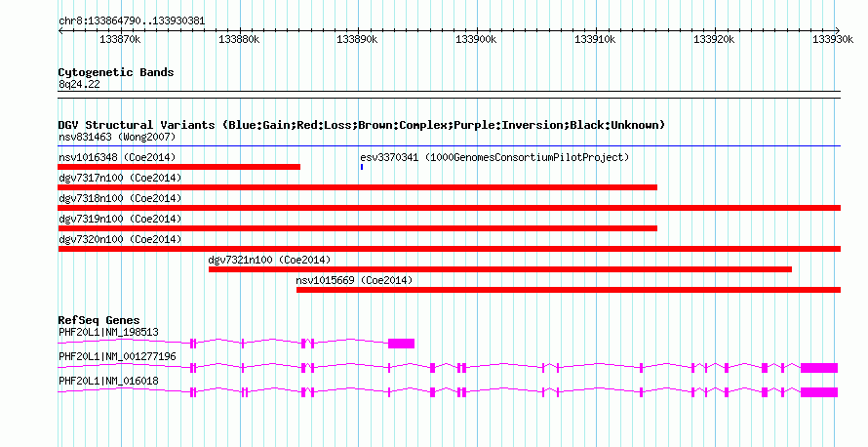Click the large last exon of NM_016018

click(x=819, y=392)
